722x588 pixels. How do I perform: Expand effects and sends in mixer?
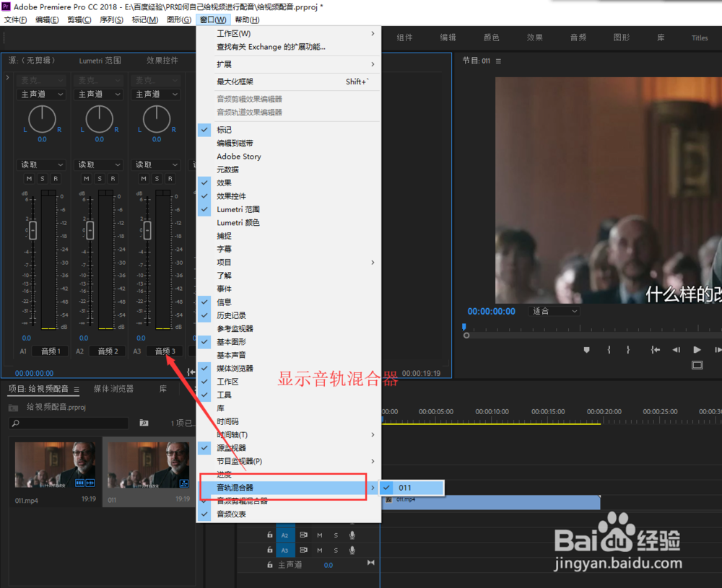(7, 78)
